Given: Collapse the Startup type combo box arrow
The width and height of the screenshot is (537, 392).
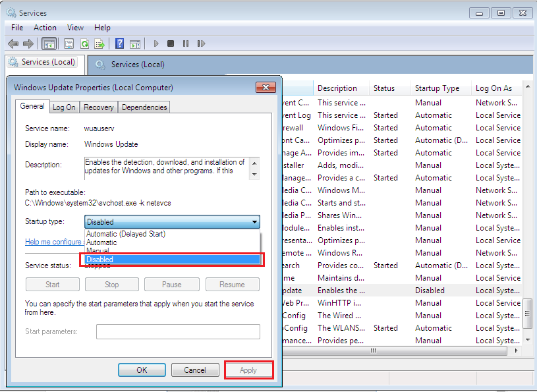Looking at the screenshot, I should coord(254,222).
